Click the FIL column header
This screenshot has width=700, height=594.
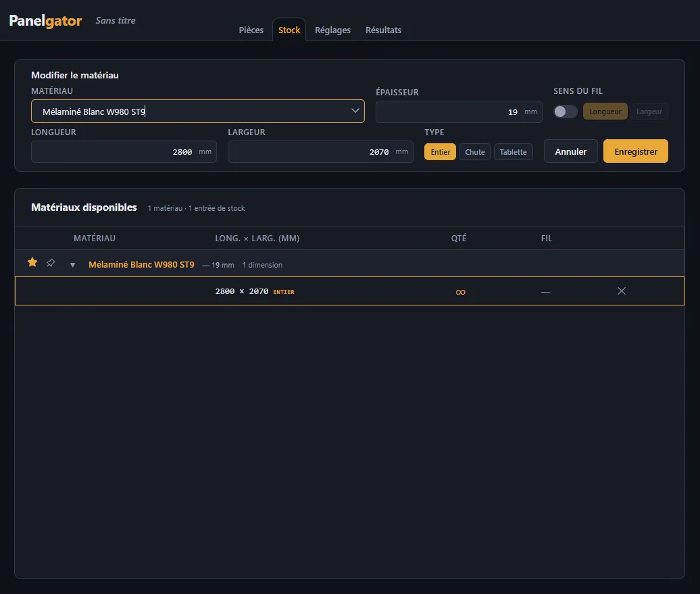(547, 238)
